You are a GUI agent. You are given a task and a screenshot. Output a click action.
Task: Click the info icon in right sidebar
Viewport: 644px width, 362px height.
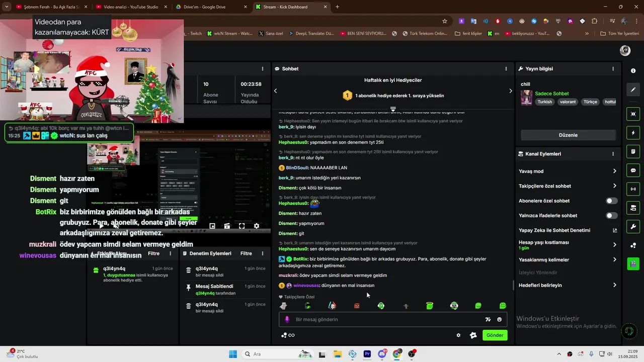[633, 70]
